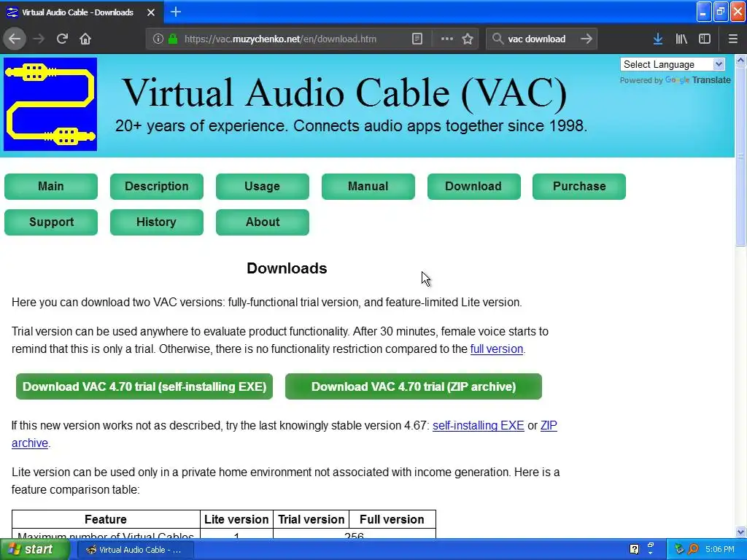Click the vertical scrollbar thumb

click(x=740, y=156)
